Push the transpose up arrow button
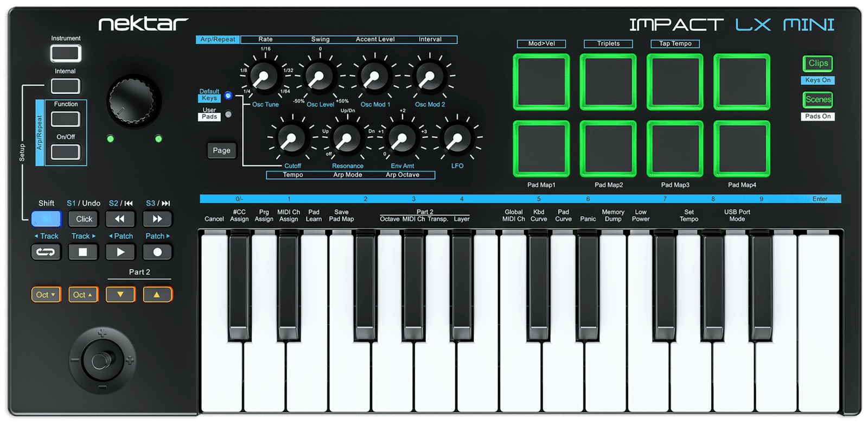Screen dimensions: 868x425 157,295
